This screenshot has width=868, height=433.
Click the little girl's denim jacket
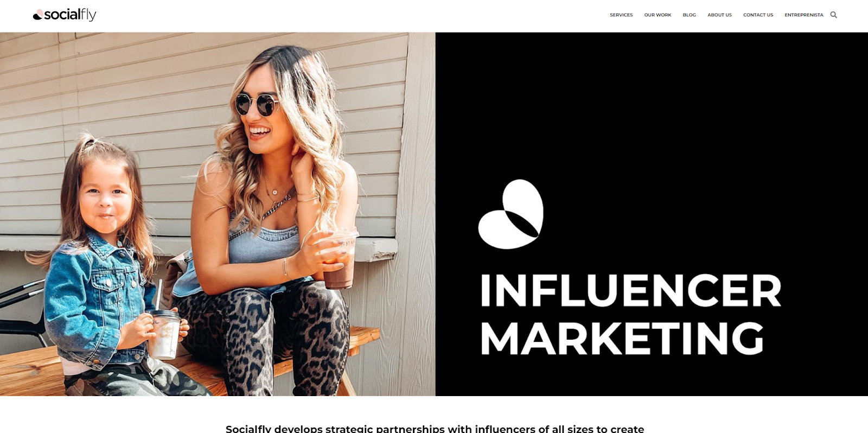(x=98, y=298)
